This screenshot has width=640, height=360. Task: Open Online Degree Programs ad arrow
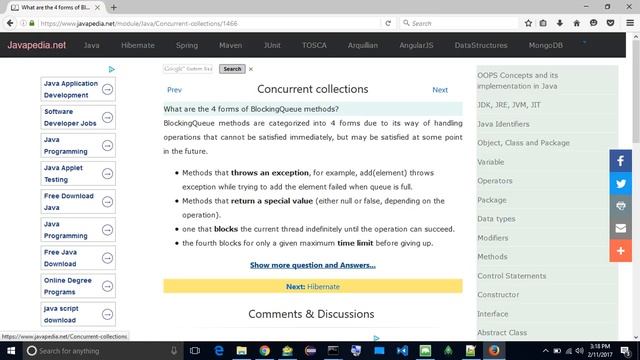click(x=107, y=287)
